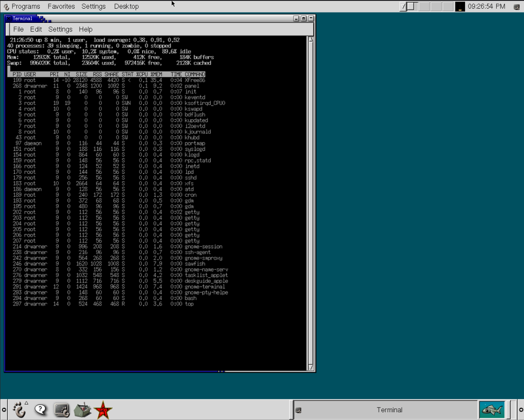524x420 pixels.
Task: Switch to the third desktop in pager
Action: pos(435,6)
